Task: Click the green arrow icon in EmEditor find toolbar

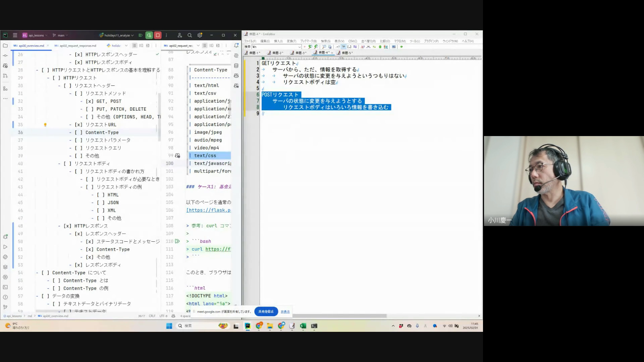Action: click(401, 47)
